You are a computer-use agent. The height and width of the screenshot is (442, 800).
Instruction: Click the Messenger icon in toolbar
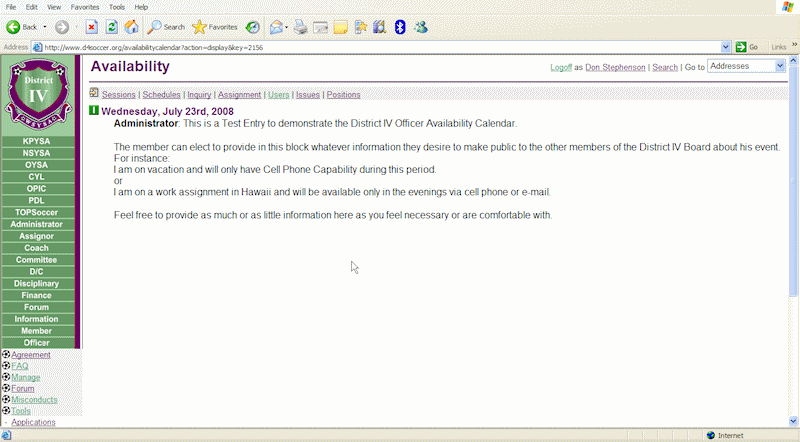point(421,27)
